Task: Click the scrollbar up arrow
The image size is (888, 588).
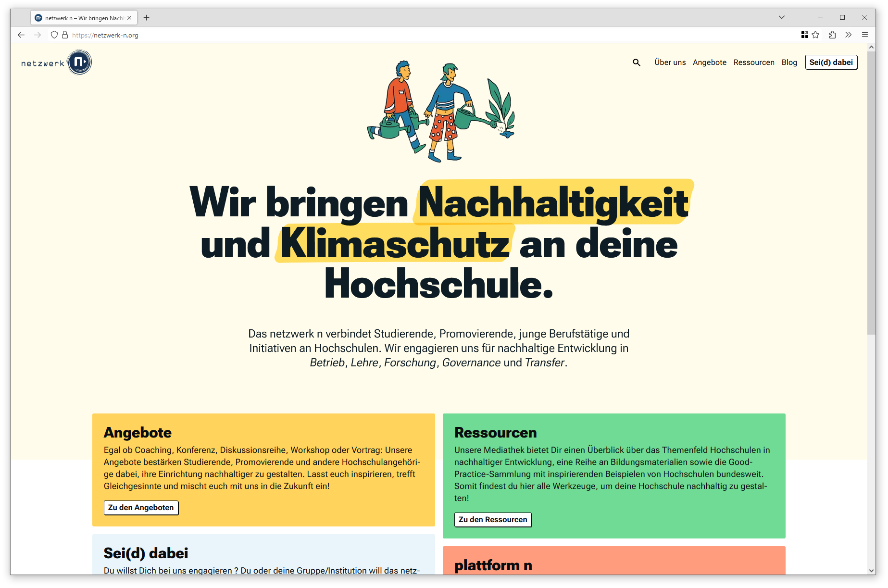Action: coord(871,47)
